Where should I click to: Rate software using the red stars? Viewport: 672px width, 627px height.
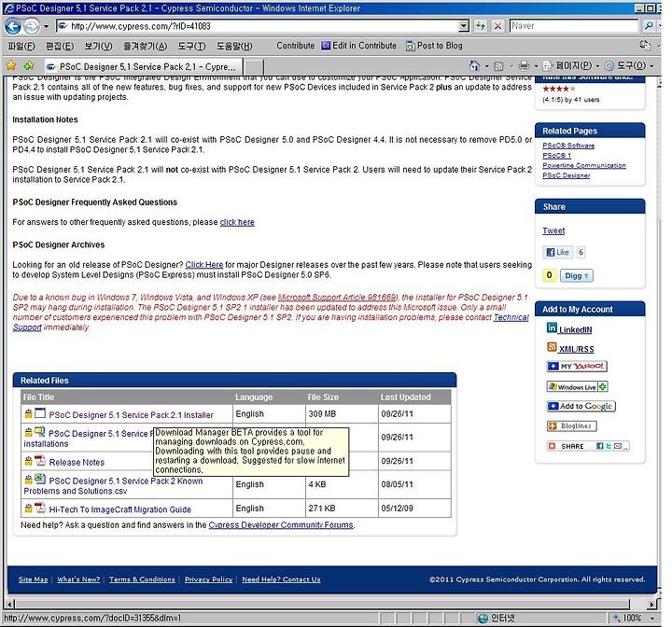[559, 89]
